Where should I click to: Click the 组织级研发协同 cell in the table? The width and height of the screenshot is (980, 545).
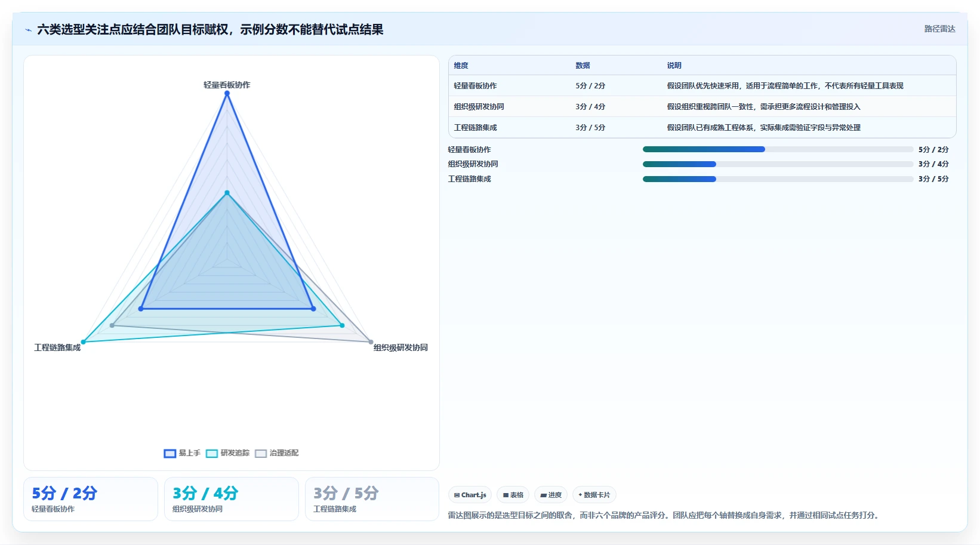479,107
